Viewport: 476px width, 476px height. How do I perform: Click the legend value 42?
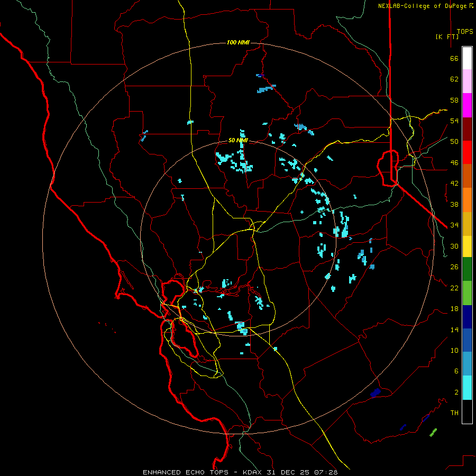[x=454, y=184]
